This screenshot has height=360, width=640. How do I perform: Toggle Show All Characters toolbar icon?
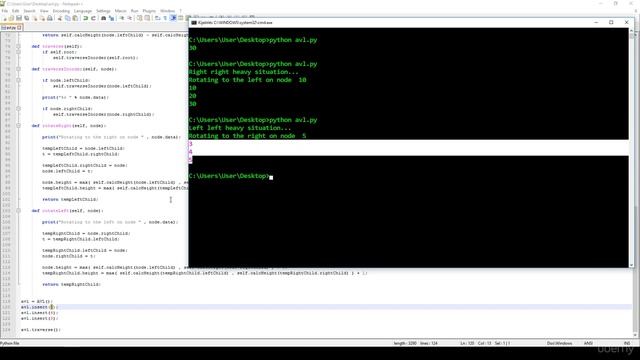point(165,18)
